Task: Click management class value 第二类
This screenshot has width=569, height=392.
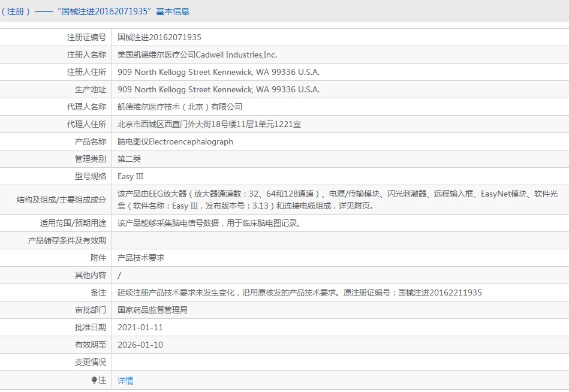Action: click(x=129, y=159)
